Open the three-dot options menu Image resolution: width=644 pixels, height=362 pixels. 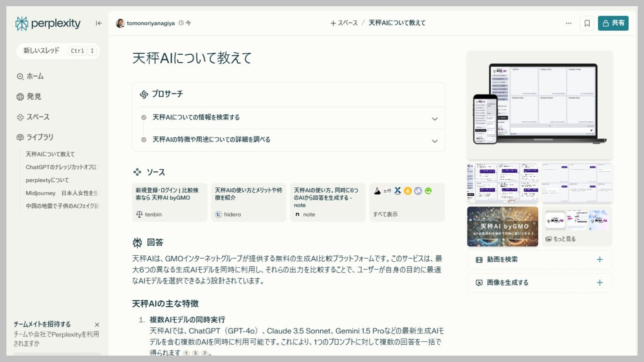point(568,23)
